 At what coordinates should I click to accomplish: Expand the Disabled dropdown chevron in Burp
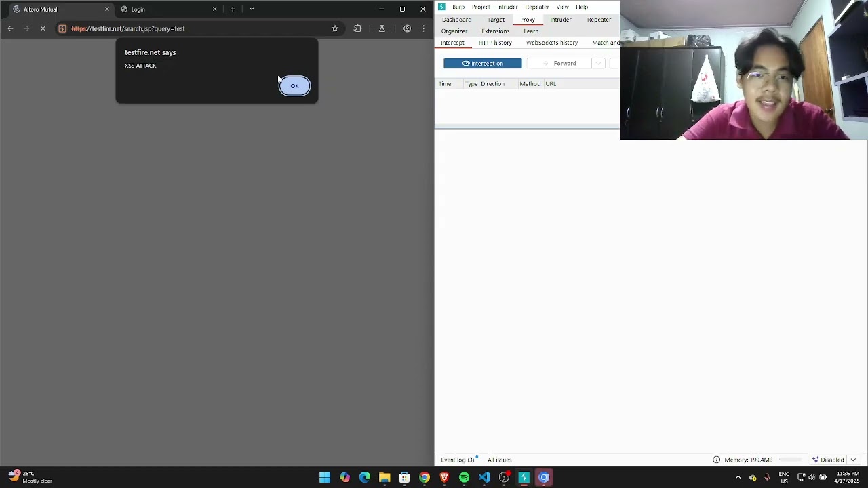(853, 460)
